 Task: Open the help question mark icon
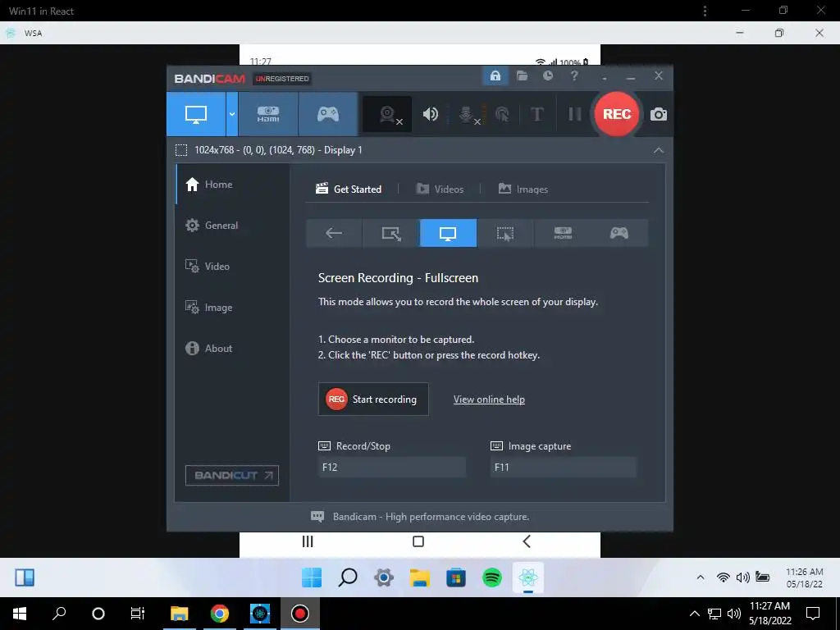(x=573, y=76)
